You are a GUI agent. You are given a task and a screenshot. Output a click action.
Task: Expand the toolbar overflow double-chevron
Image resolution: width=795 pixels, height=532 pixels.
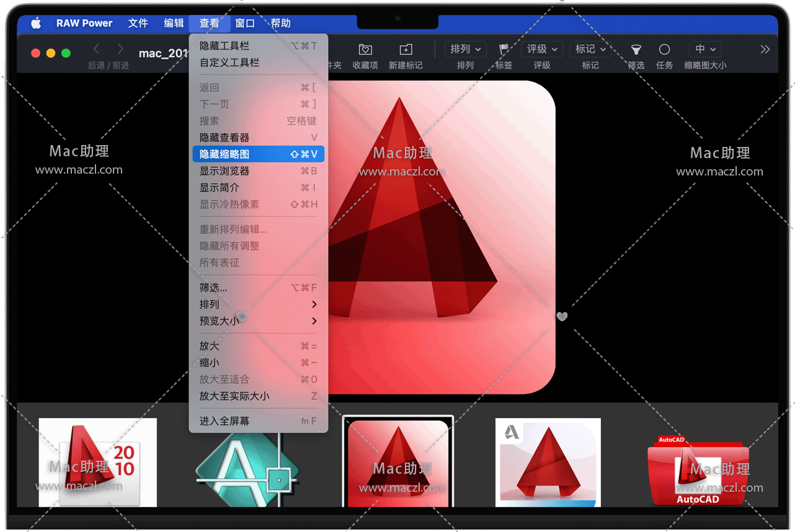(765, 50)
